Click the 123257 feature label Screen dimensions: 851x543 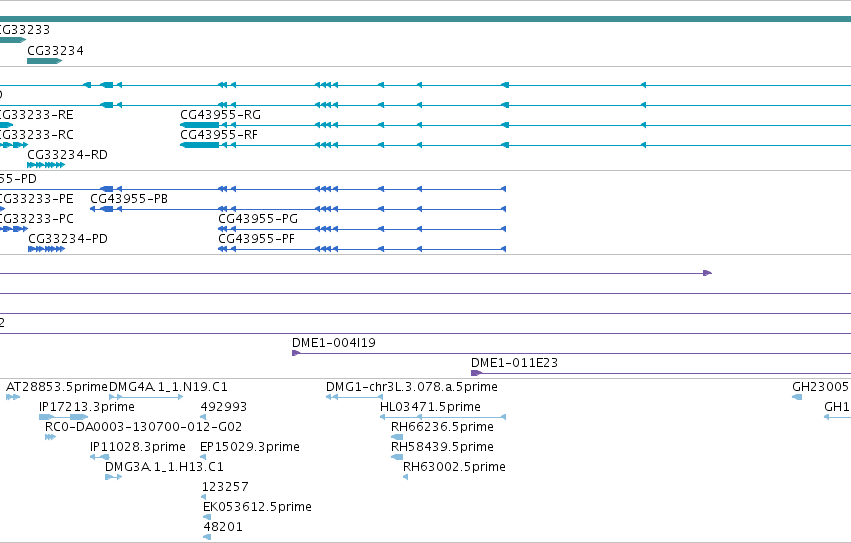coord(225,487)
